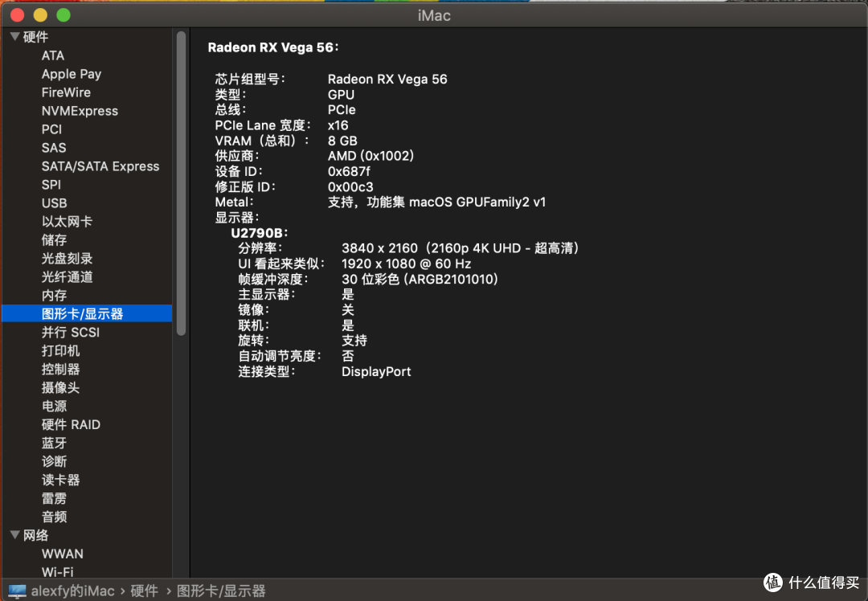Collapse the 网络 network section triangle
The width and height of the screenshot is (868, 601).
click(x=15, y=534)
